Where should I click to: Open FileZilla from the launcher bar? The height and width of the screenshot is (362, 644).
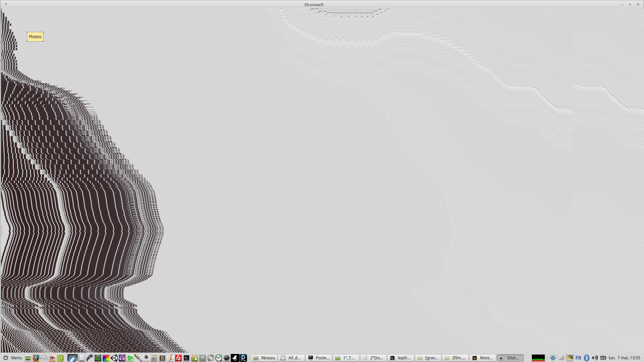point(178,358)
